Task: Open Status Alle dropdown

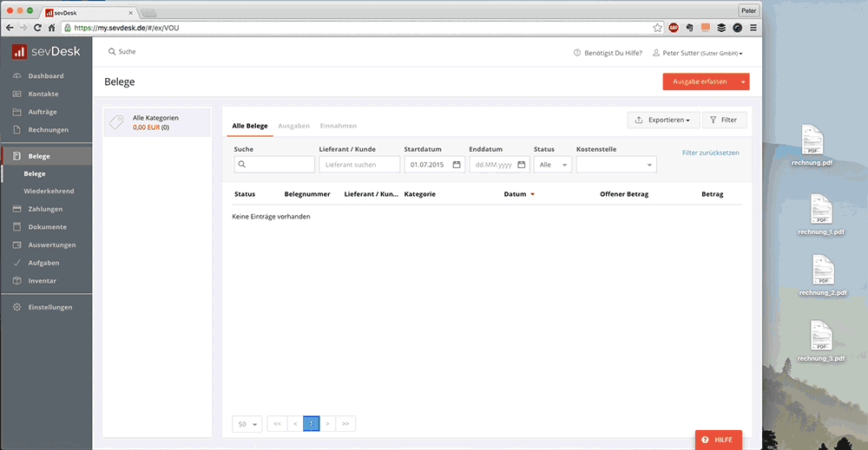Action: click(552, 165)
